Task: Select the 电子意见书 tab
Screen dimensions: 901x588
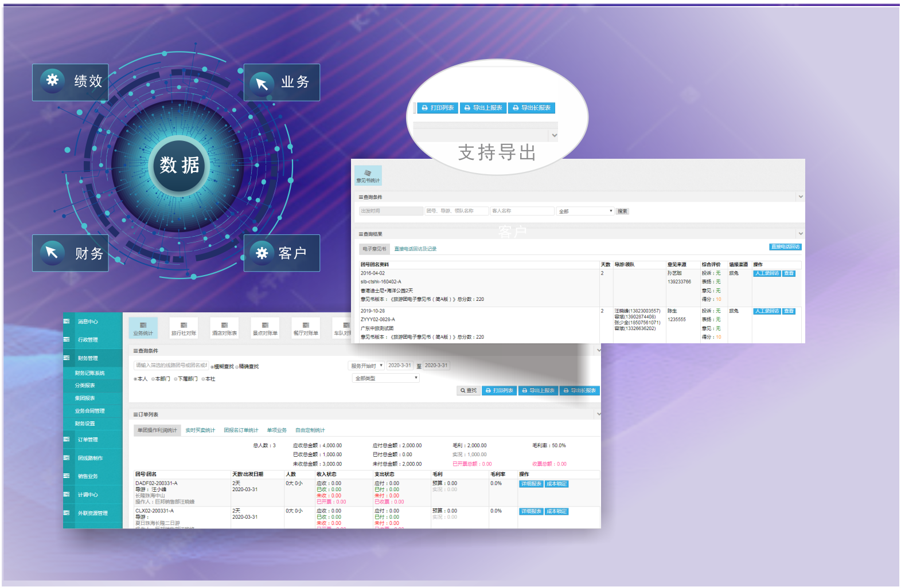Action: coord(375,249)
